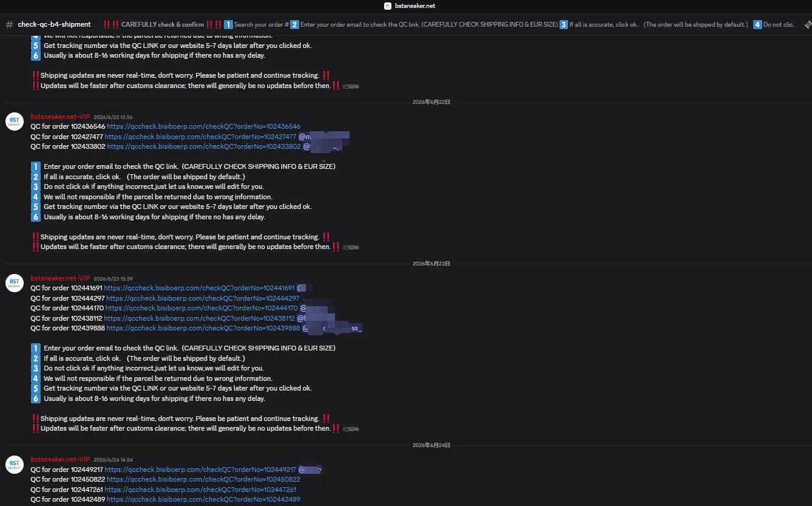The width and height of the screenshot is (812, 506).
Task: Click the bstsneaker.net favicon in title bar
Action: pos(388,6)
